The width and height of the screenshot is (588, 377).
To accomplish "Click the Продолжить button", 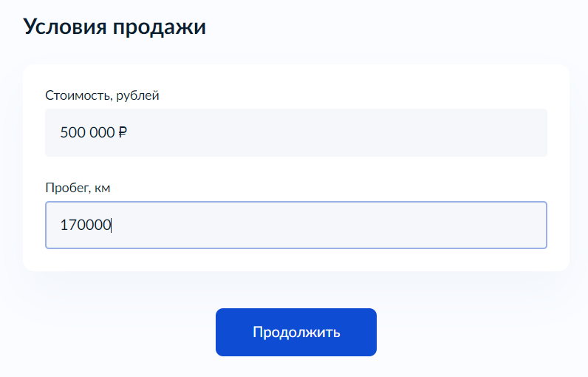I will (x=296, y=332).
